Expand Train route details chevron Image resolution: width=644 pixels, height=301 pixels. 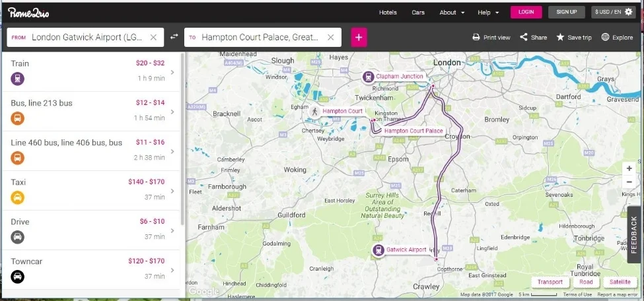click(x=172, y=72)
